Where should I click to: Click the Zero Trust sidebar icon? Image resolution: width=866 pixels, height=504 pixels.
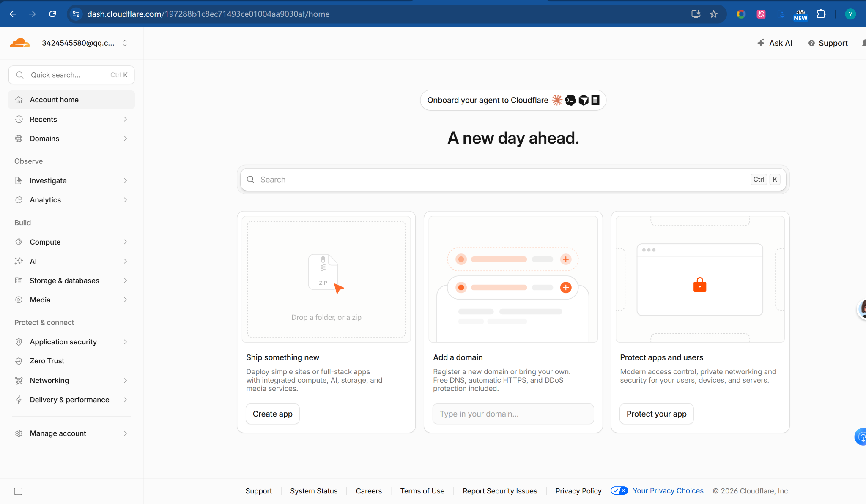[x=19, y=361]
